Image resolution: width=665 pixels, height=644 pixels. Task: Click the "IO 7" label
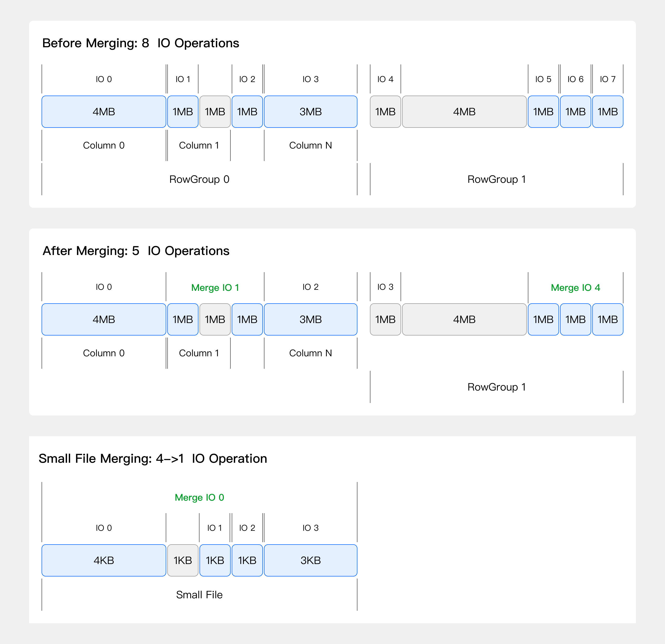(608, 79)
